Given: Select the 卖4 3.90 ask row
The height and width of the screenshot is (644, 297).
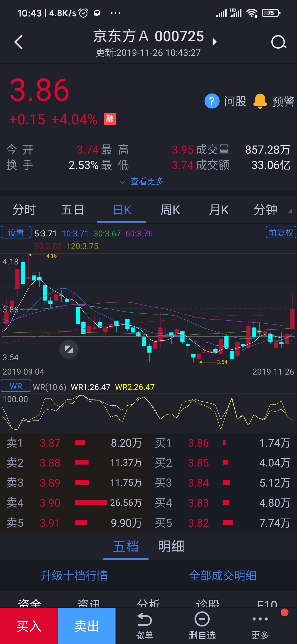Looking at the screenshot, I should tap(74, 503).
